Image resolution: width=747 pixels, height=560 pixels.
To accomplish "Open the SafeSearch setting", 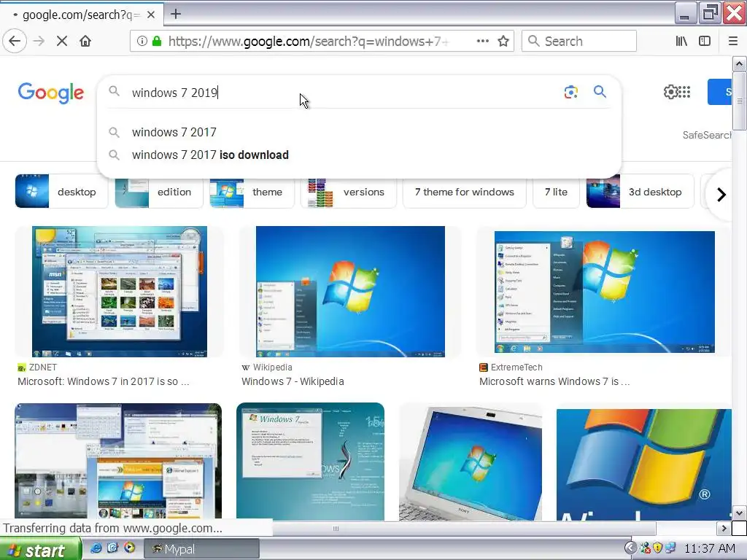I will pos(707,135).
